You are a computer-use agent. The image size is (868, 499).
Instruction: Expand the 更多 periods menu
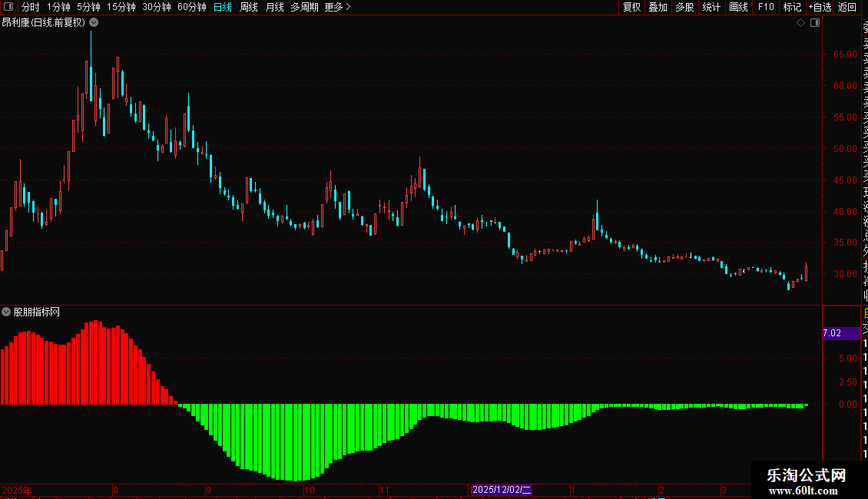pyautogui.click(x=337, y=7)
